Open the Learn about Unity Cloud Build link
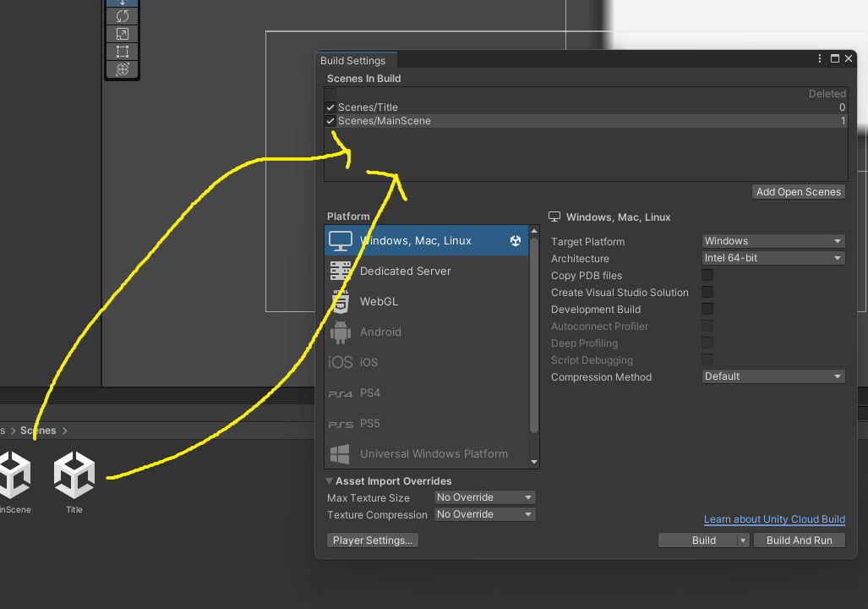This screenshot has width=868, height=609. tap(774, 519)
